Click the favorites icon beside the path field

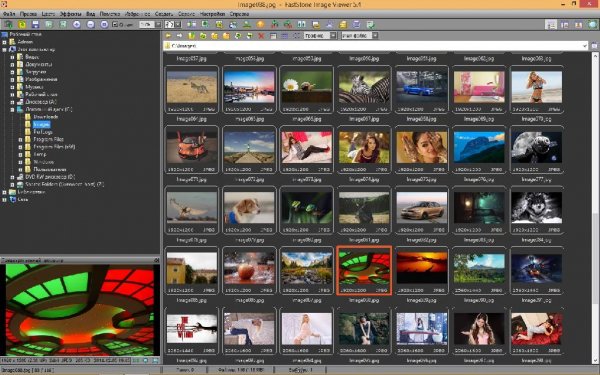595,46
